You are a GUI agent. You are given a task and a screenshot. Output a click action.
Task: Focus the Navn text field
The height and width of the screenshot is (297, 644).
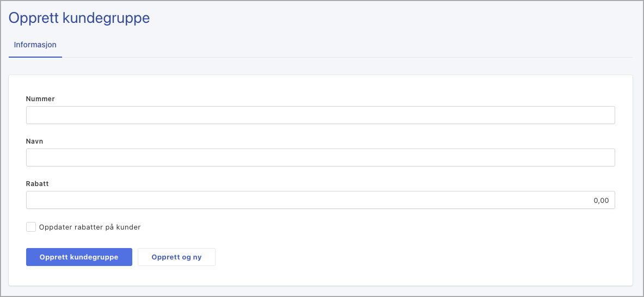click(x=320, y=158)
